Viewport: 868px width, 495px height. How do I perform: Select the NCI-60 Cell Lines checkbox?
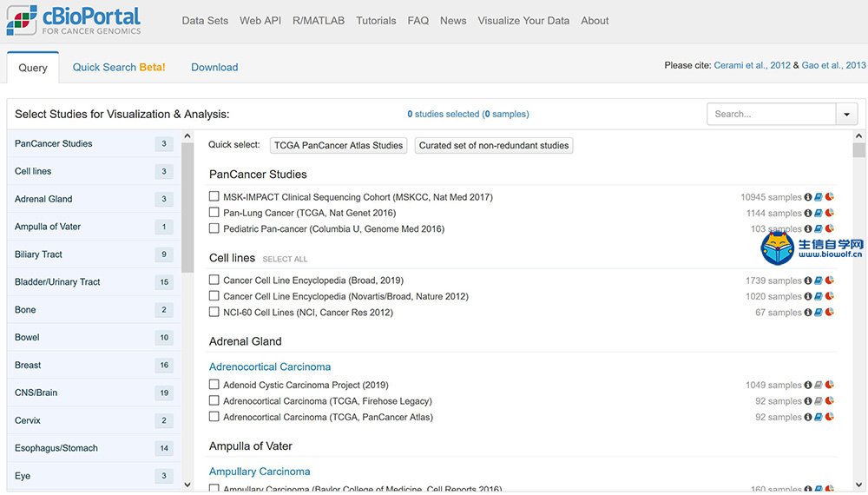click(214, 312)
